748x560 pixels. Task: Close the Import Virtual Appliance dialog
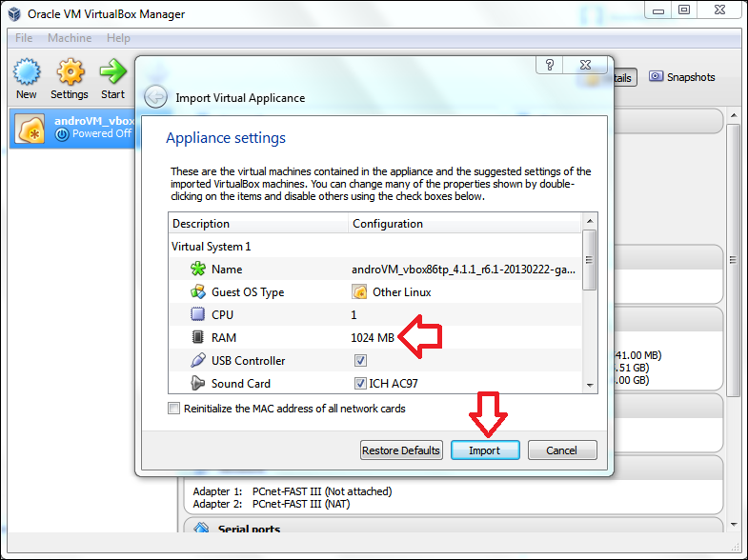[585, 65]
